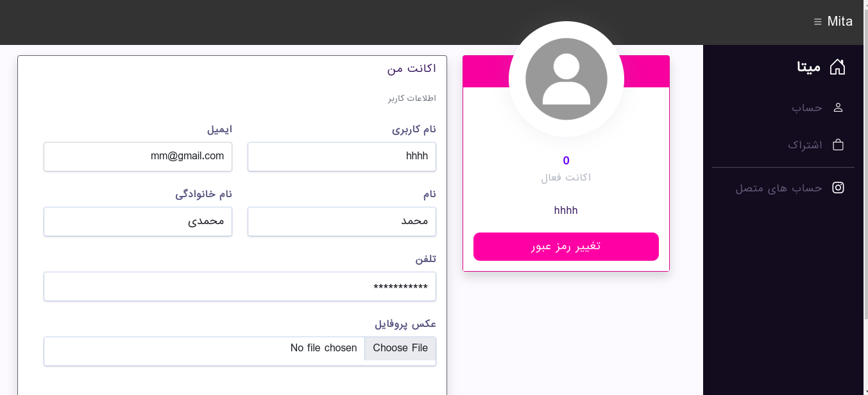Focus the نام field containing محمد
The image size is (868, 395).
342,222
